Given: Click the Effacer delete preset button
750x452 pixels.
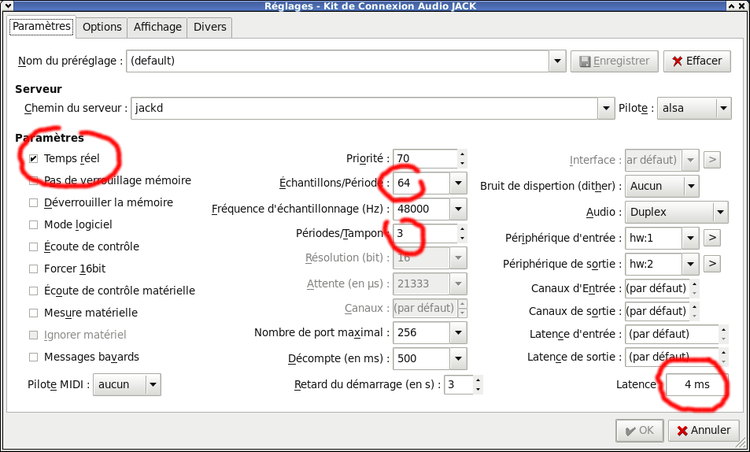Looking at the screenshot, I should [696, 61].
